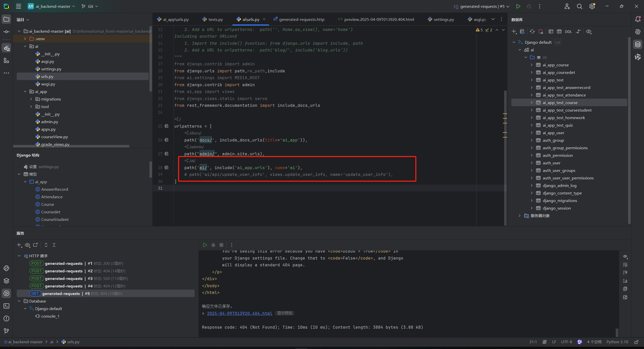Open the Project tool window icon
The image size is (644, 349).
click(7, 19)
